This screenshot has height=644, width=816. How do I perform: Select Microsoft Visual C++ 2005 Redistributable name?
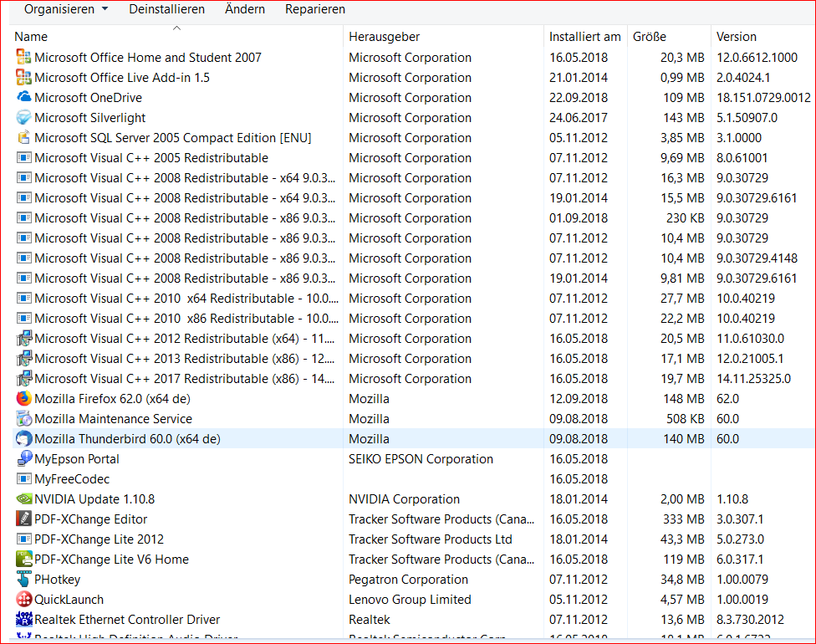(x=151, y=158)
